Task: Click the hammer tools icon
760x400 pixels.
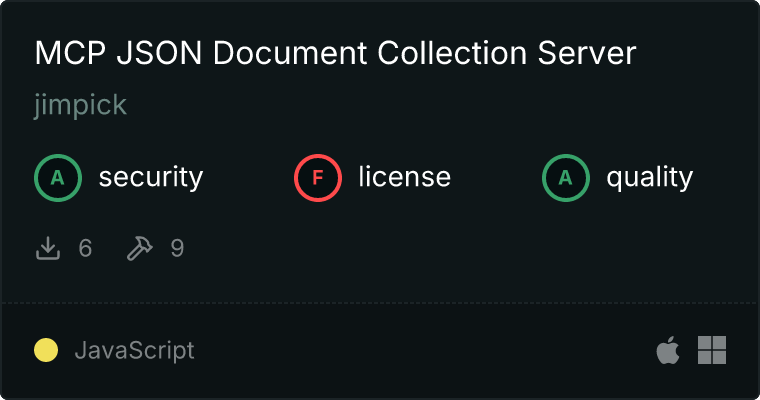Action: pyautogui.click(x=140, y=248)
